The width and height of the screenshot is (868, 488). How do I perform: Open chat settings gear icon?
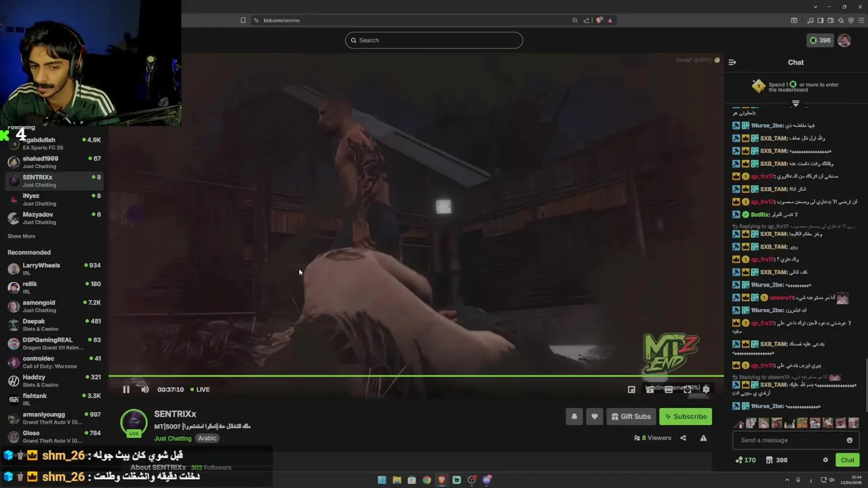click(825, 460)
